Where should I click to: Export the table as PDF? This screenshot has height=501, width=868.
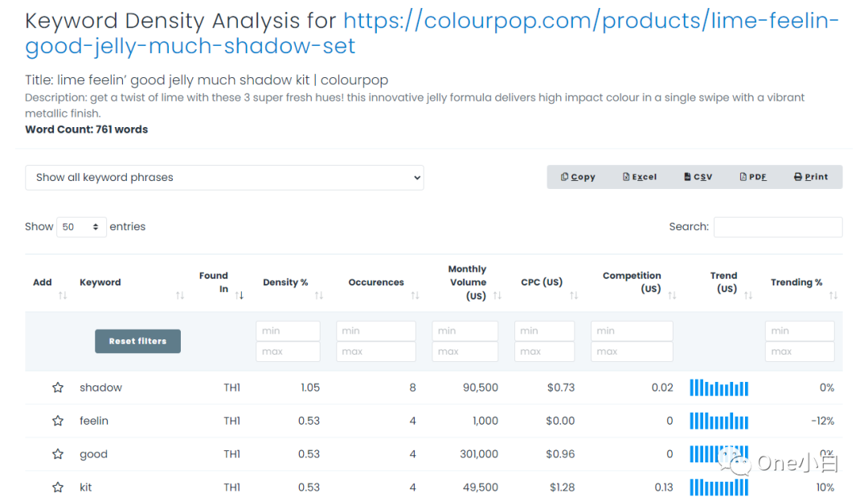click(753, 177)
